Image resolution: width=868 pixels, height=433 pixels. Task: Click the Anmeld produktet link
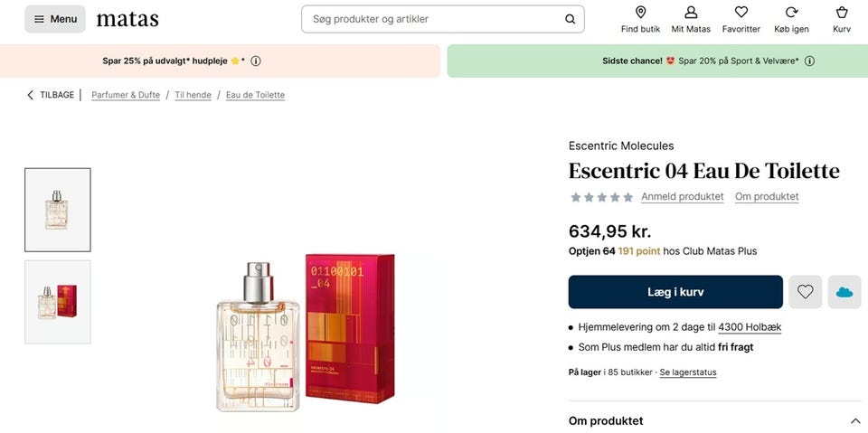point(682,196)
